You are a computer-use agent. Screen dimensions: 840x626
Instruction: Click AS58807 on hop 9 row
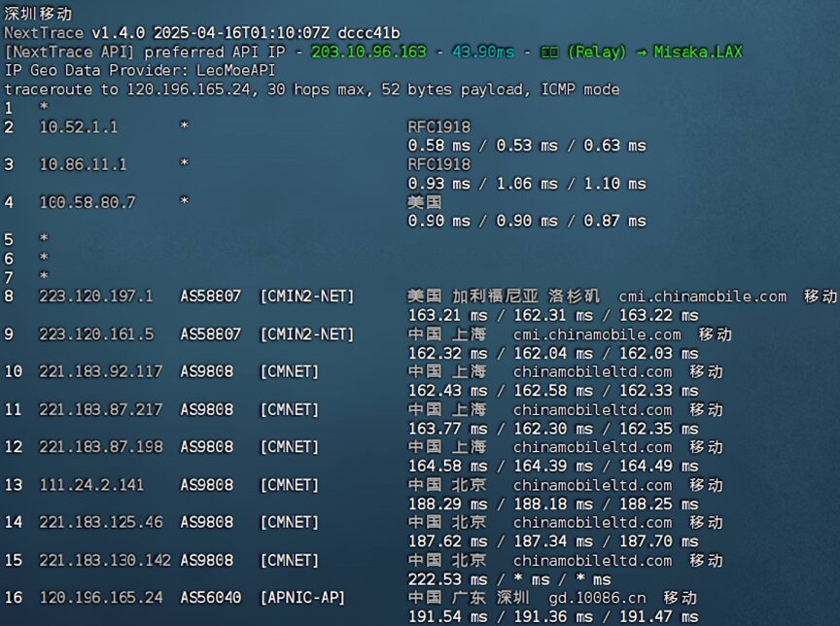click(211, 334)
